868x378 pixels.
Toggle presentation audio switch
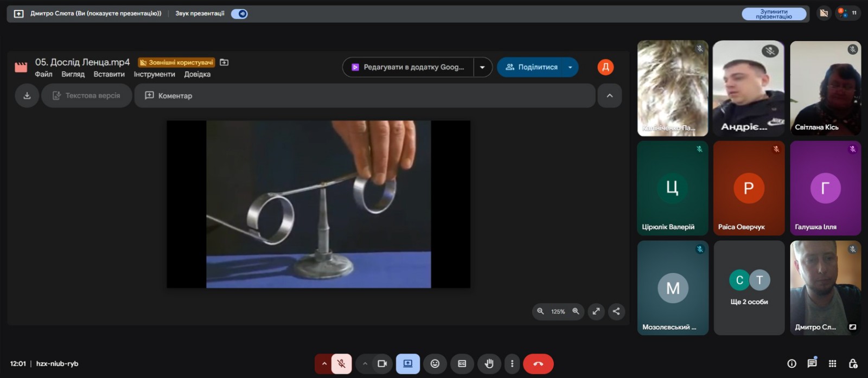coord(239,14)
